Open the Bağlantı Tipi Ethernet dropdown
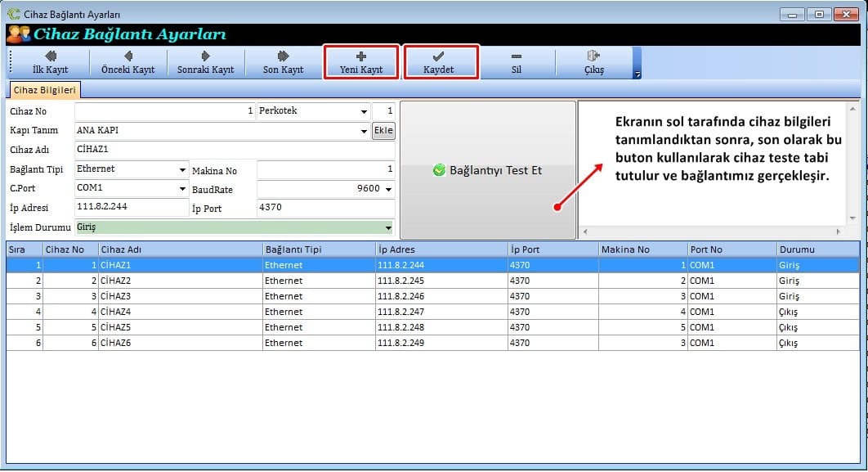 [182, 170]
